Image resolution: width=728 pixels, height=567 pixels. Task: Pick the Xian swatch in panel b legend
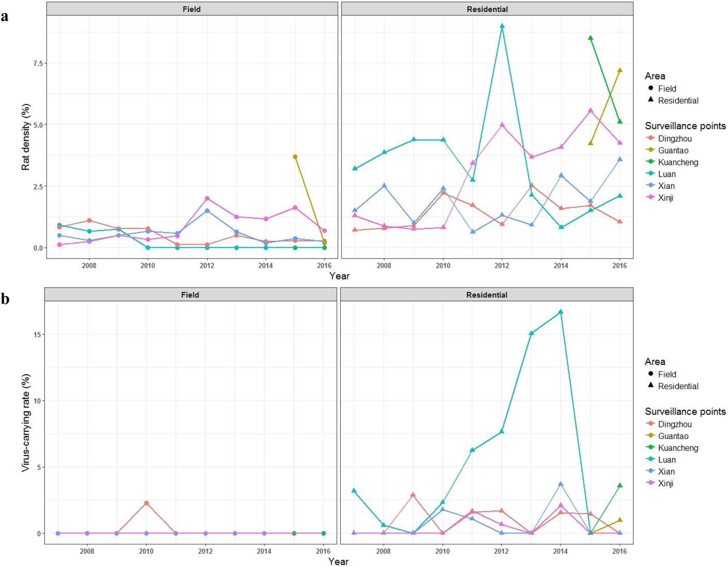pyautogui.click(x=651, y=471)
